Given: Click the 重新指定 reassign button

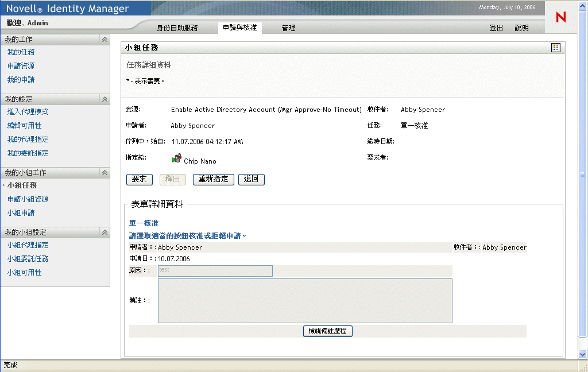Looking at the screenshot, I should click(x=214, y=179).
